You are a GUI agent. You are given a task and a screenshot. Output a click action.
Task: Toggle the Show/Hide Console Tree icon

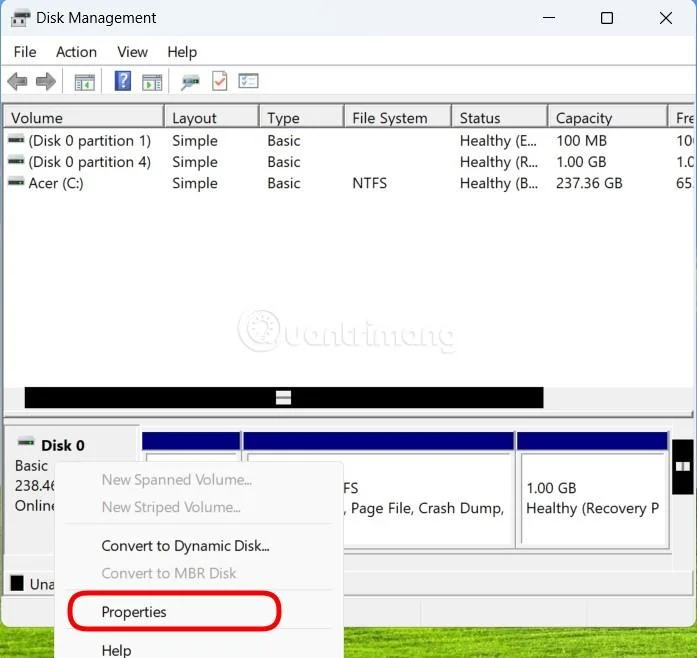[84, 82]
